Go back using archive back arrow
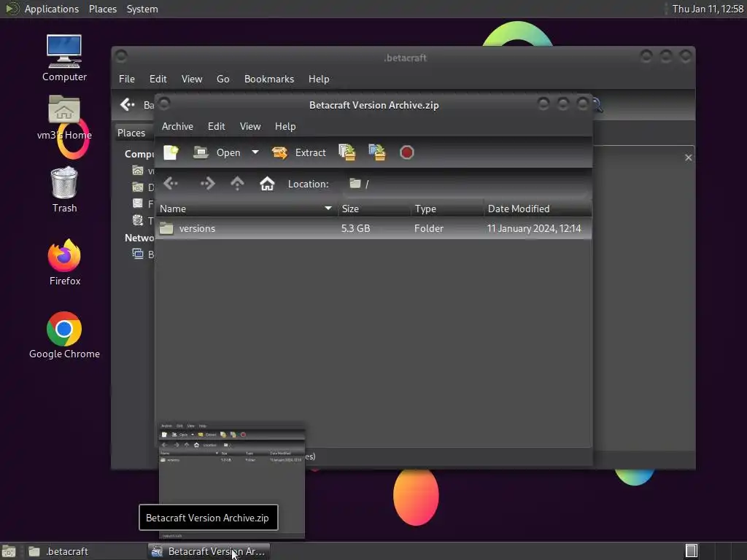The image size is (747, 560). tap(171, 184)
